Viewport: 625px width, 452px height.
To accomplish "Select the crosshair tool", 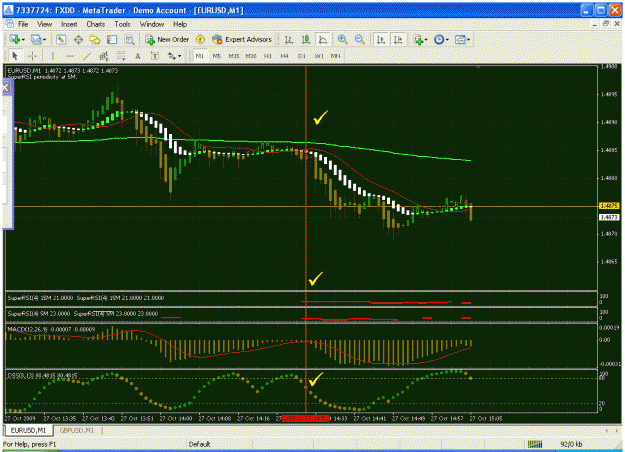I will pos(32,56).
